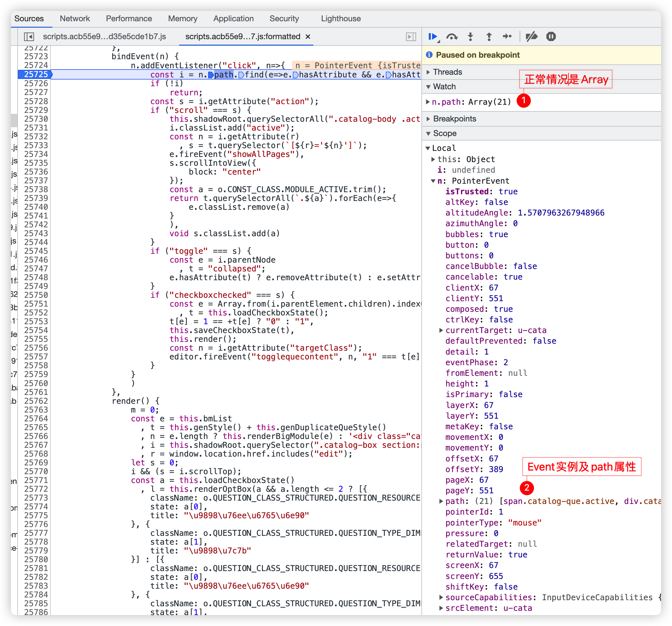The width and height of the screenshot is (672, 626).
Task: Click line number 25762 in gutter
Action: (x=36, y=401)
